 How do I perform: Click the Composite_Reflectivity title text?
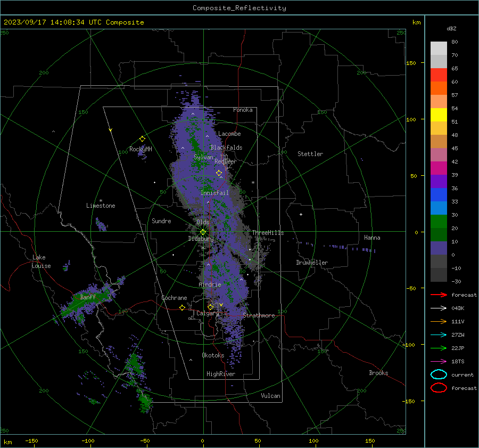click(240, 8)
